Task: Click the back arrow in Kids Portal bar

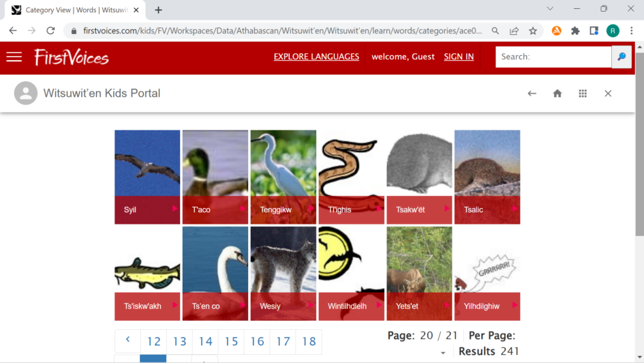Action: point(532,93)
